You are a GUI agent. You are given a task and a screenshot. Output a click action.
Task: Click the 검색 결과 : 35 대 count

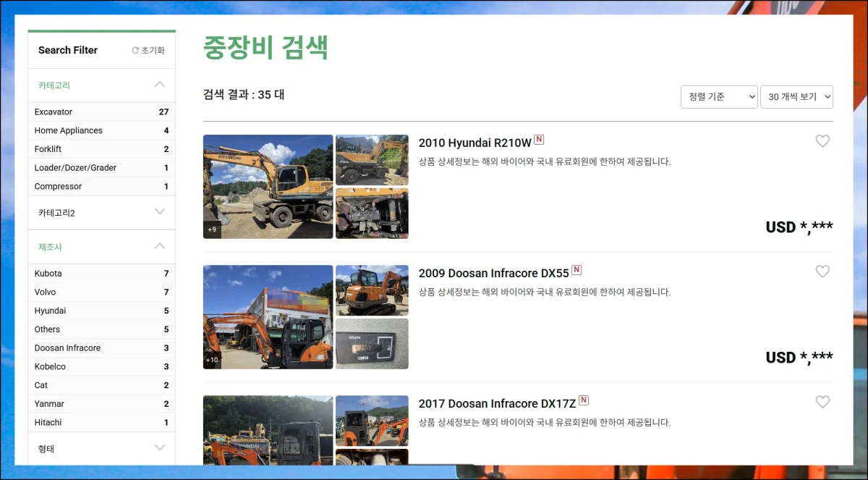click(x=244, y=95)
